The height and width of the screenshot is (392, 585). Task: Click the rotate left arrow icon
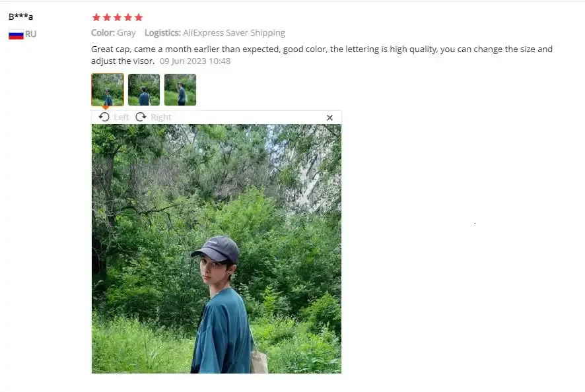104,117
